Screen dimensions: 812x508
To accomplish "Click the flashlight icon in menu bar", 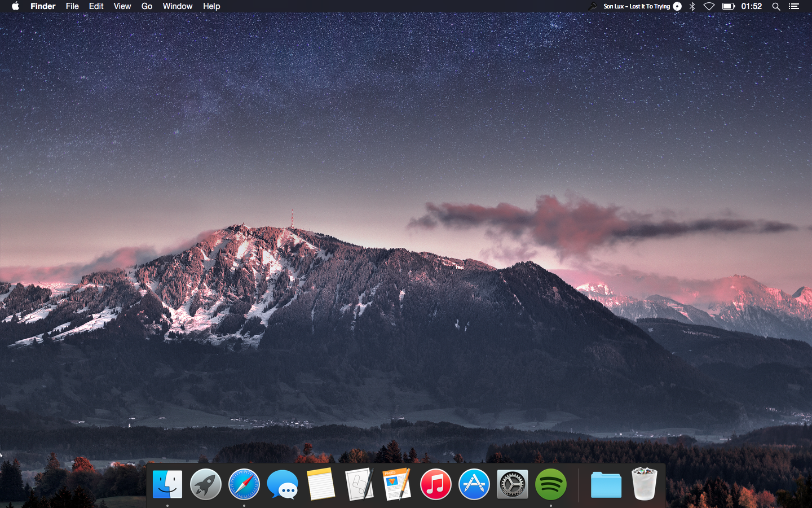I will [592, 6].
